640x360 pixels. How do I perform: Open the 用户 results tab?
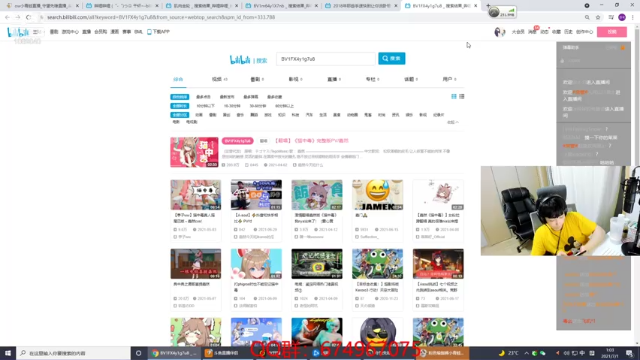[449, 79]
